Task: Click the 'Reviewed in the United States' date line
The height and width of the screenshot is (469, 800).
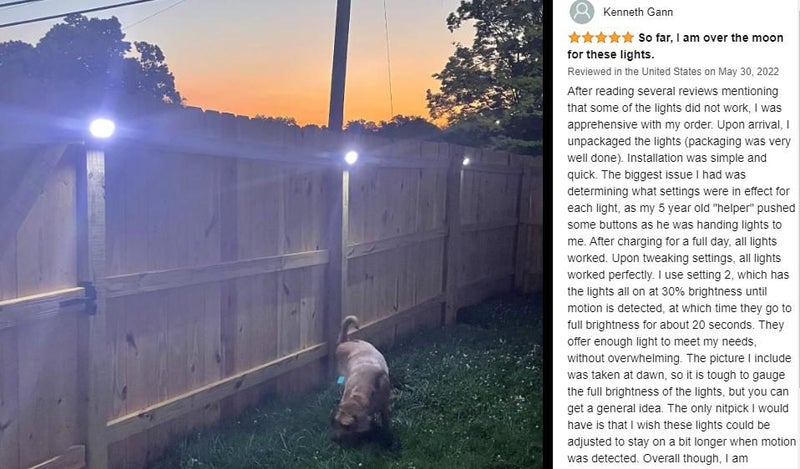Action: [x=673, y=71]
